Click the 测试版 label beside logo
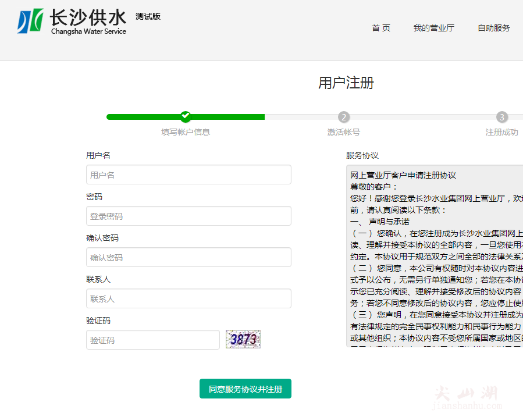 click(148, 16)
